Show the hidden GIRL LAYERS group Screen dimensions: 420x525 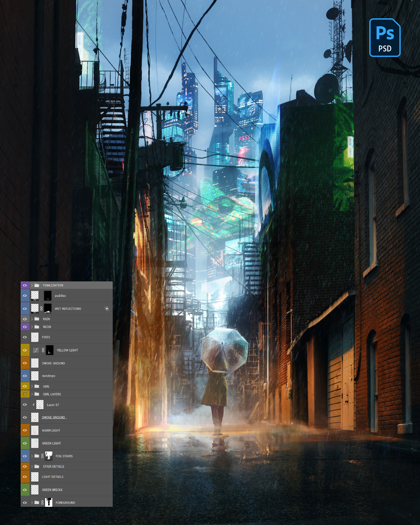pos(25,394)
